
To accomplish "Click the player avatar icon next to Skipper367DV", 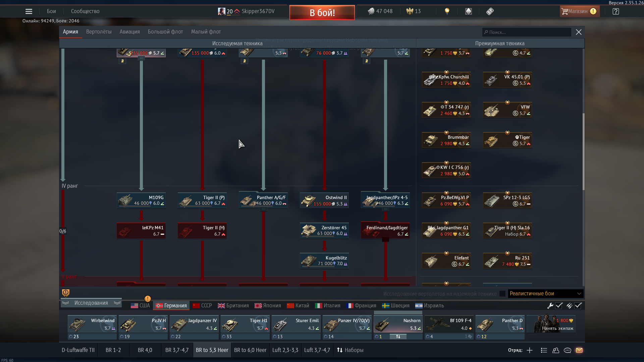I will (221, 11).
